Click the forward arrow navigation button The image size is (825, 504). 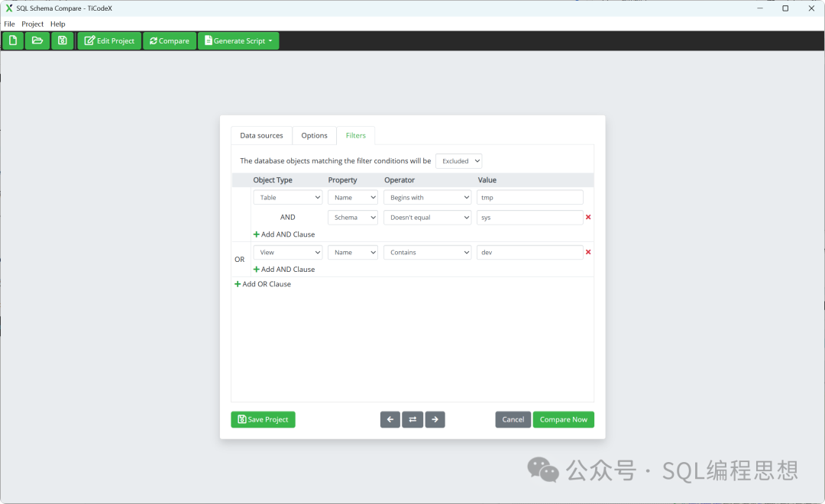click(435, 419)
